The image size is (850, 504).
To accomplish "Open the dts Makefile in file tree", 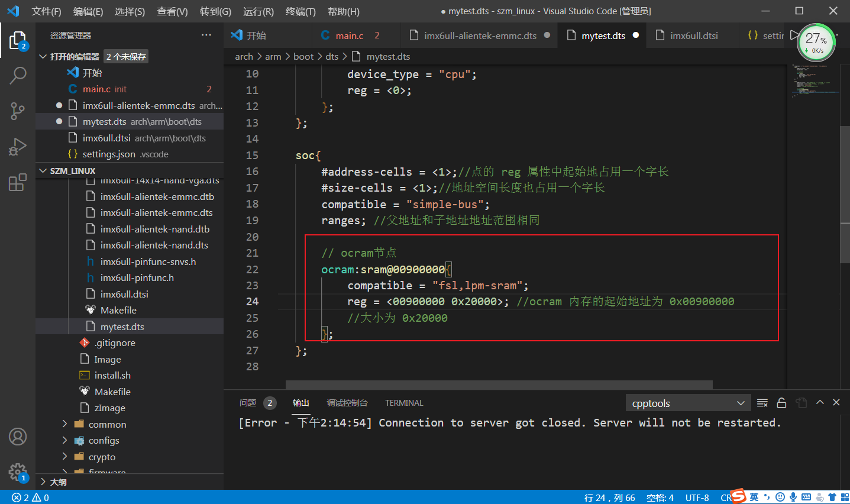I will coord(130,310).
